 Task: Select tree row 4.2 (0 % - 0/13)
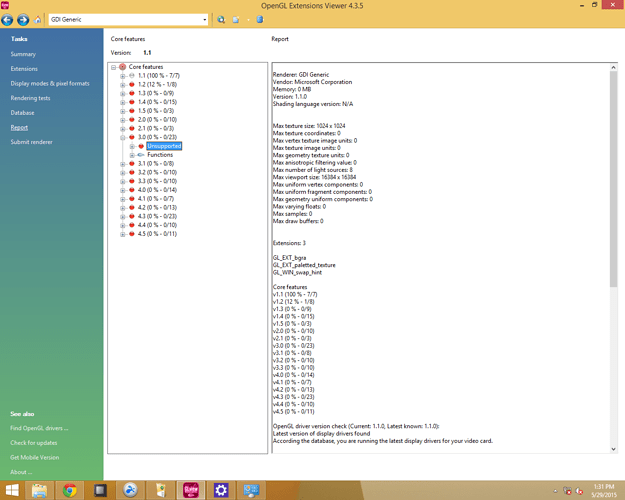157,207
